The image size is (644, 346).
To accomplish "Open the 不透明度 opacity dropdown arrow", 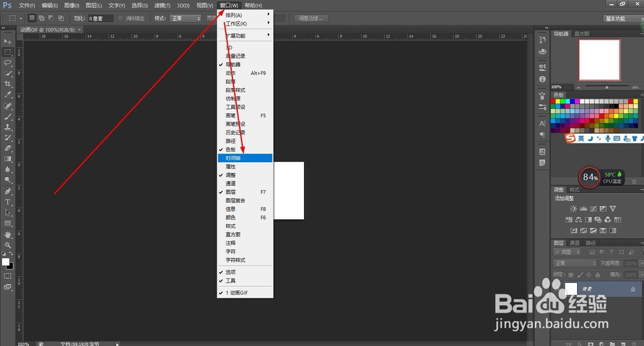I will pos(641,263).
